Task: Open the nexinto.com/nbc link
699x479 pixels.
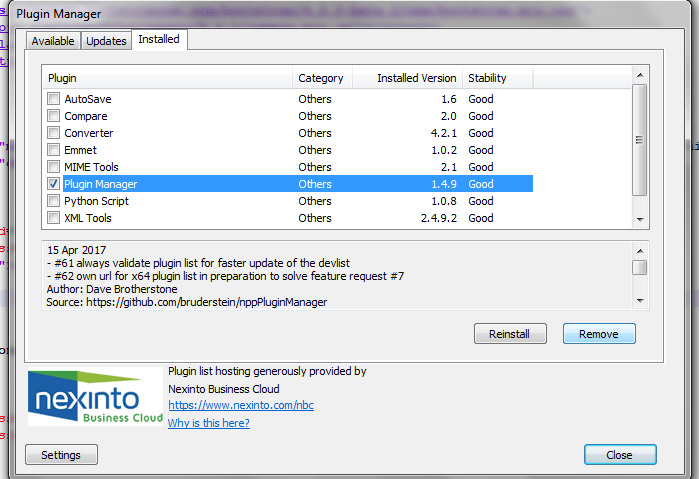Action: [241, 405]
